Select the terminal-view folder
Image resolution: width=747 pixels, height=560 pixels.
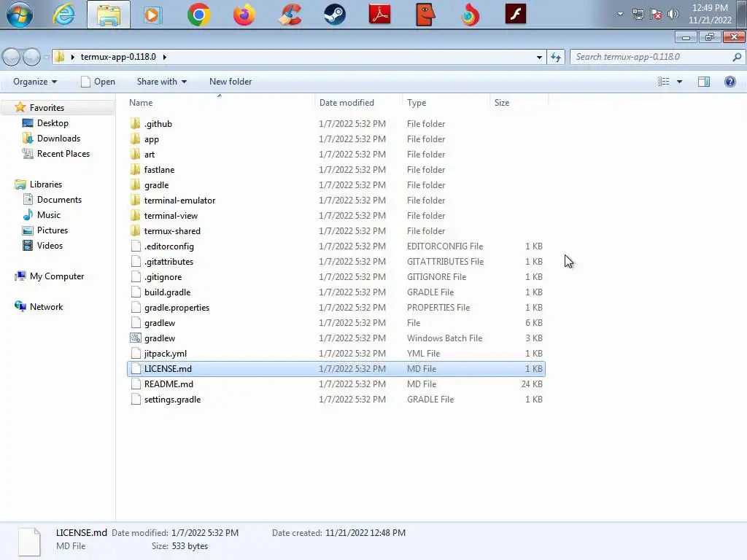tap(336, 216)
